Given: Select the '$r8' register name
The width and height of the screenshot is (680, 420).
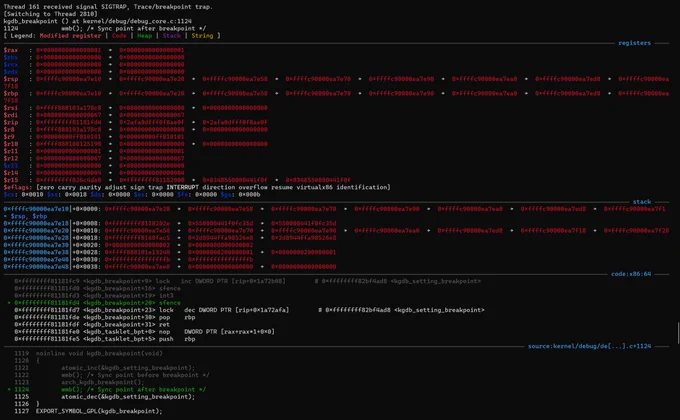Looking at the screenshot, I should (9, 129).
